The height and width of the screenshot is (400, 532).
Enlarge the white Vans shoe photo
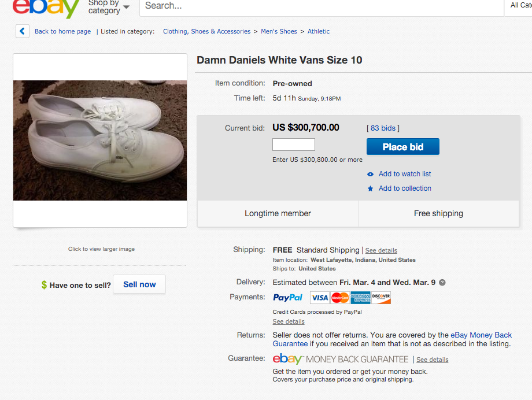100,140
